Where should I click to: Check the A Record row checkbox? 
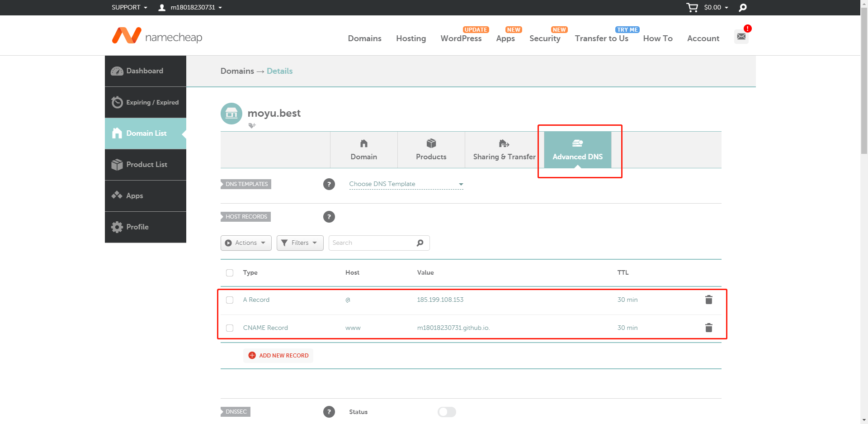tap(230, 300)
